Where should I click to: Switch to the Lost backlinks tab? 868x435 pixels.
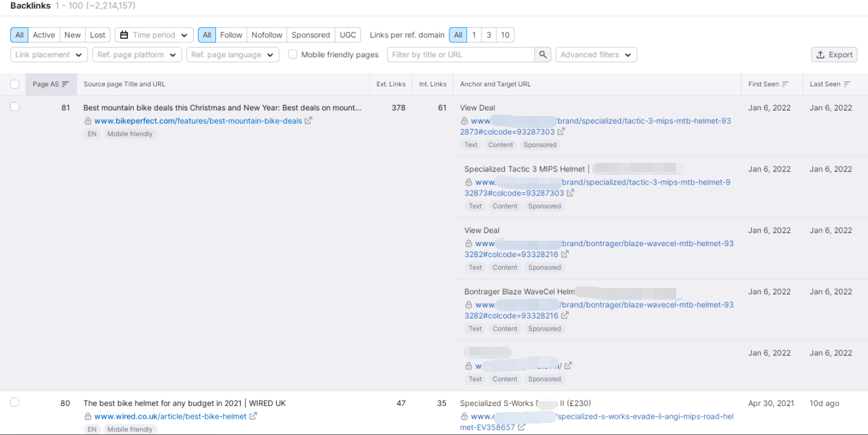click(x=98, y=35)
